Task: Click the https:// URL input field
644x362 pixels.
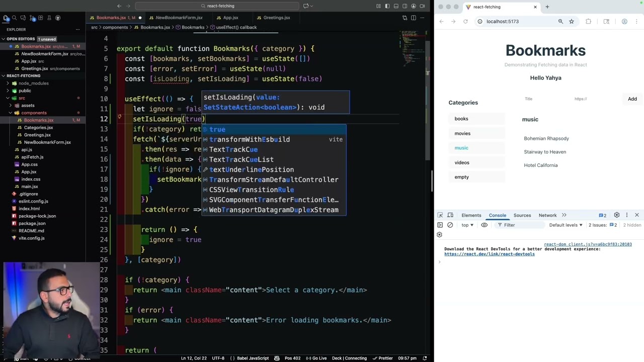Action: tap(595, 99)
